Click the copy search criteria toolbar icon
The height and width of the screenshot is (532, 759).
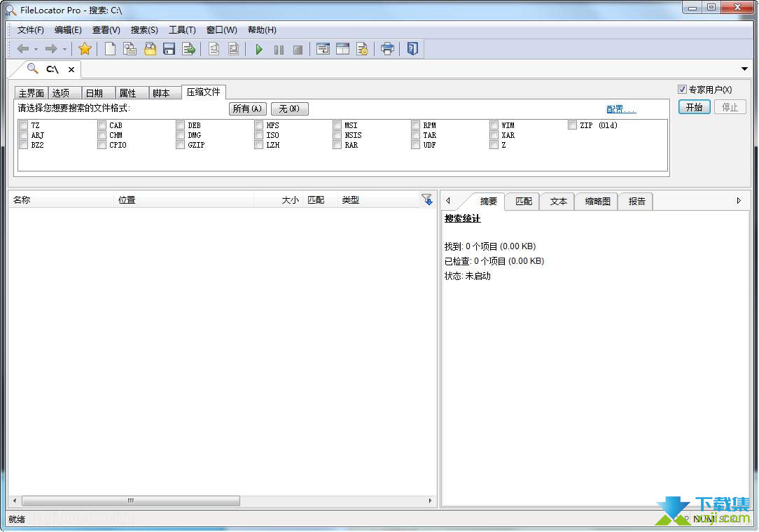pos(130,49)
